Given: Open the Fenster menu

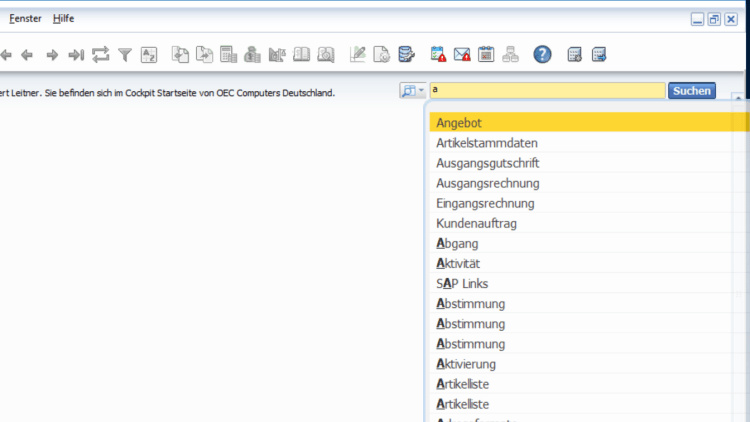Looking at the screenshot, I should (x=27, y=19).
